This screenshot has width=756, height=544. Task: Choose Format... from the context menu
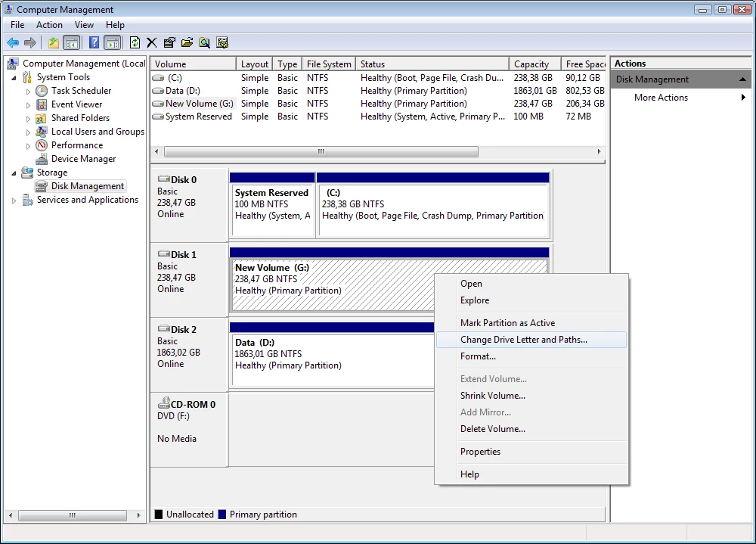coord(531,356)
